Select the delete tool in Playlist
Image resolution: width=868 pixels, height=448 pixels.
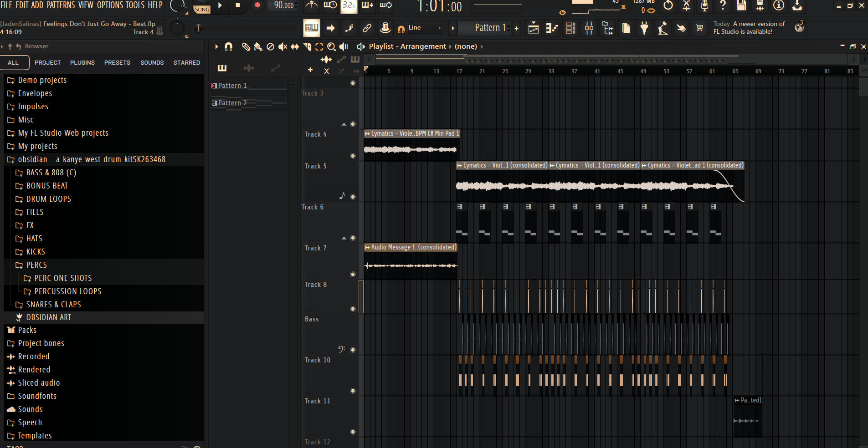270,46
